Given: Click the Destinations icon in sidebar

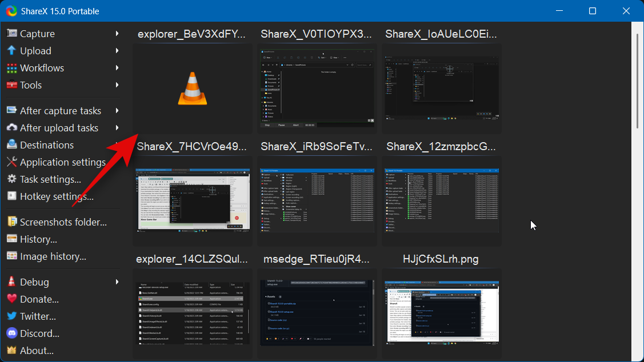Looking at the screenshot, I should pyautogui.click(x=11, y=145).
